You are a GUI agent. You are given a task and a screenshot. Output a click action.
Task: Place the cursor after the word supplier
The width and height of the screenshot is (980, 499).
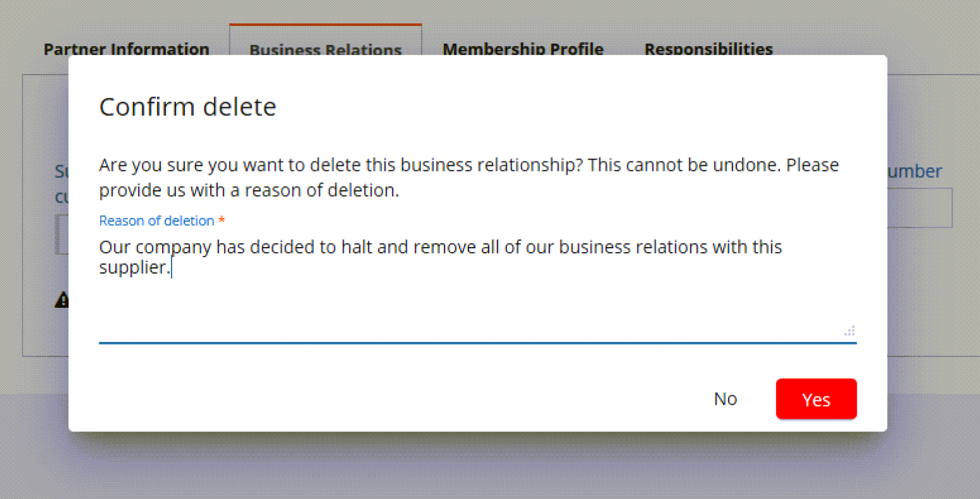click(172, 267)
